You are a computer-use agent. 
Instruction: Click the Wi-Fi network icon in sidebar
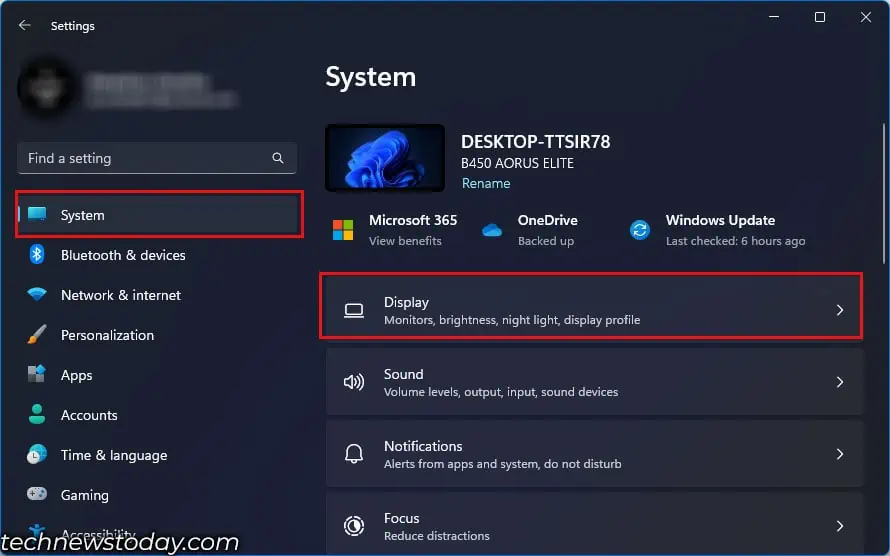pyautogui.click(x=37, y=294)
